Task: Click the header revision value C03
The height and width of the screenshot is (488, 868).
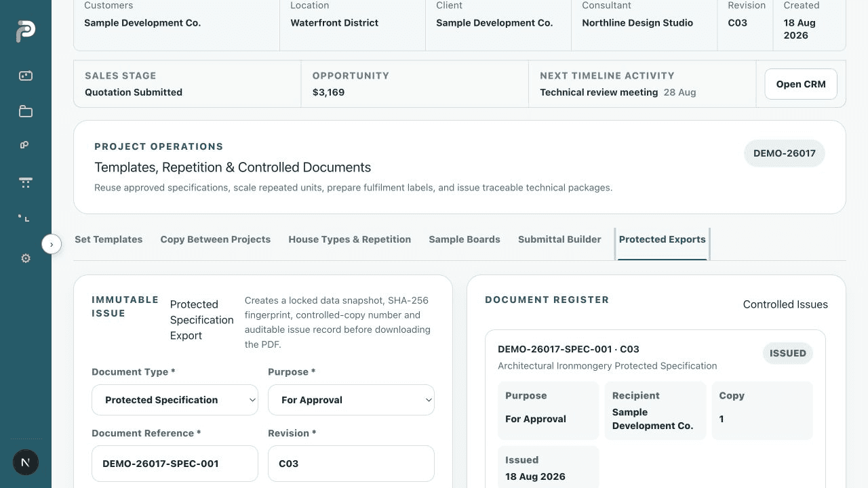Action: (x=738, y=22)
